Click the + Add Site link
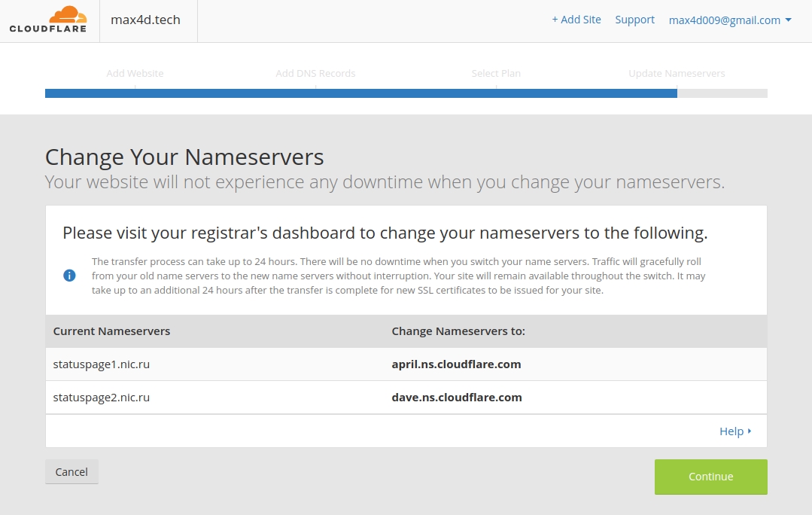812x515 pixels. tap(576, 20)
